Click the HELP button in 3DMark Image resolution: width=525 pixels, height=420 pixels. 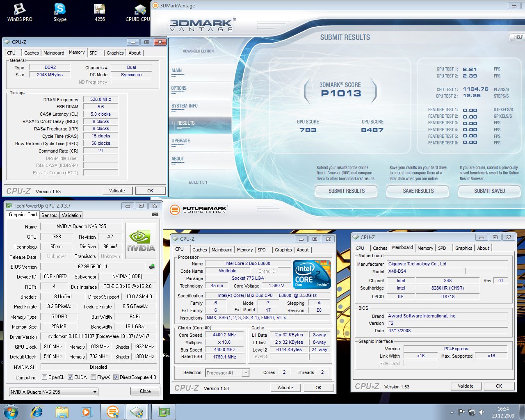pyautogui.click(x=518, y=37)
